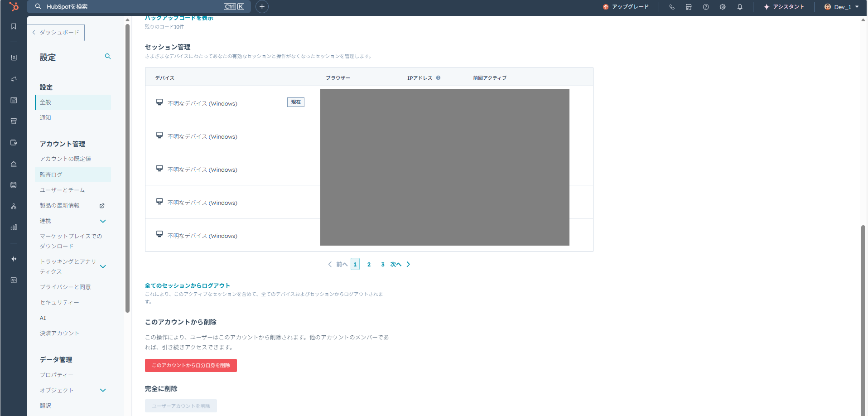Open the marketplace store icon in top bar
This screenshot has width=868, height=416.
point(688,7)
